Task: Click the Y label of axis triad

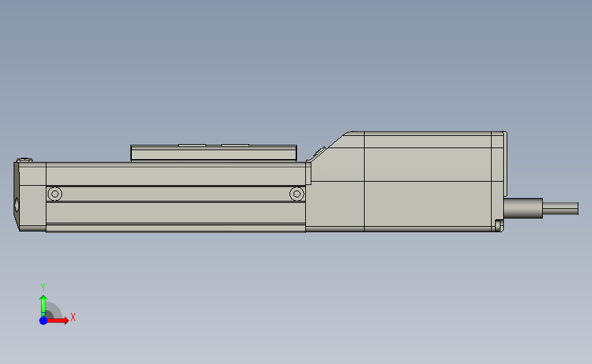Action: click(42, 288)
